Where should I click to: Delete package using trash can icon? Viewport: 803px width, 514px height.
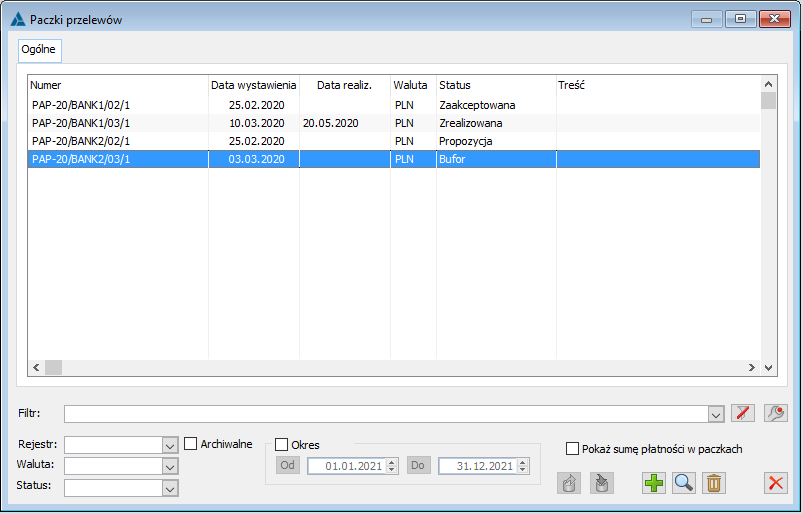[714, 483]
